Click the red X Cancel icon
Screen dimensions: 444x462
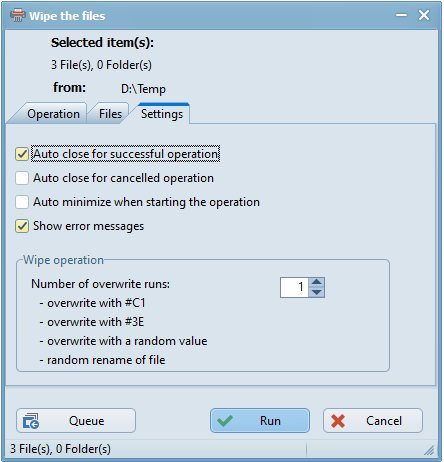(338, 421)
